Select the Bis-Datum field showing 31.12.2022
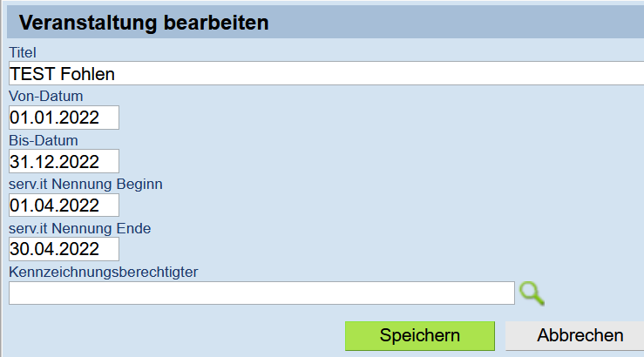Screen dimensions: 644x357 click(x=64, y=161)
